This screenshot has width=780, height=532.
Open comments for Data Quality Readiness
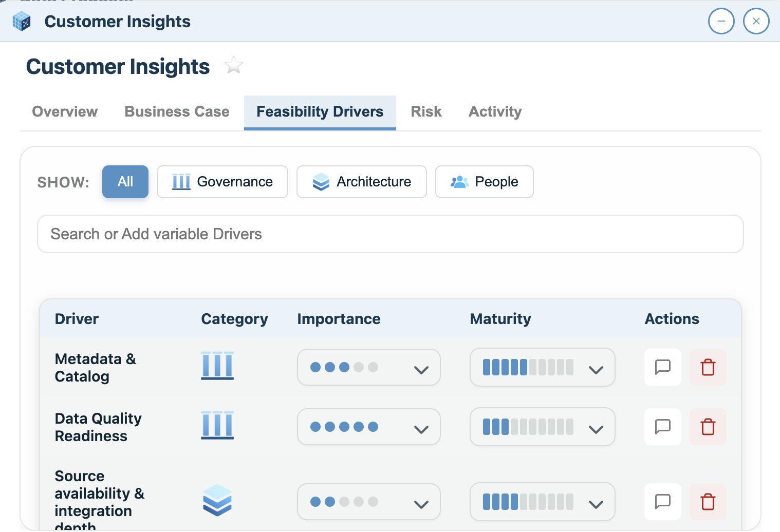point(662,427)
